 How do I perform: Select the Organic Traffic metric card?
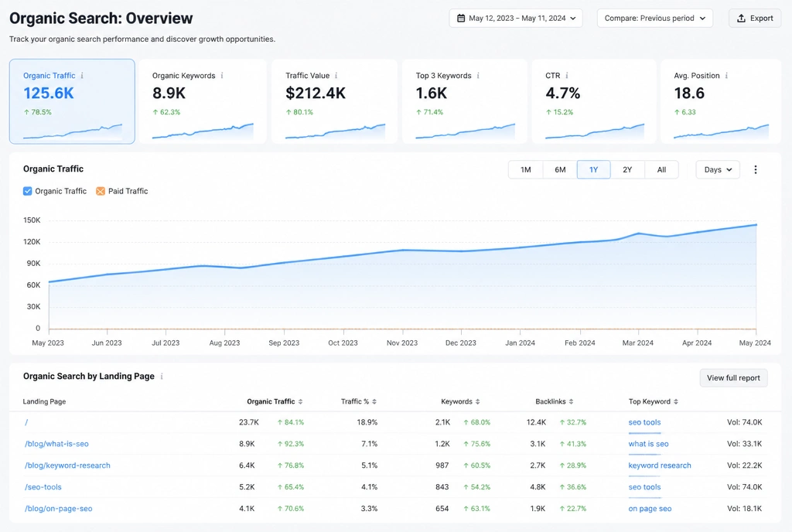tap(72, 101)
